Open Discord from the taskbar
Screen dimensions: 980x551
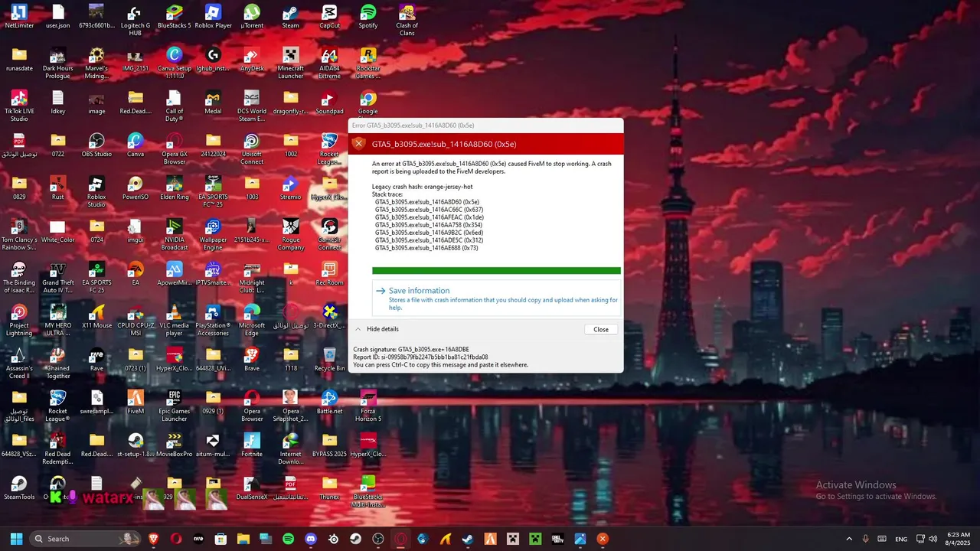coord(311,539)
